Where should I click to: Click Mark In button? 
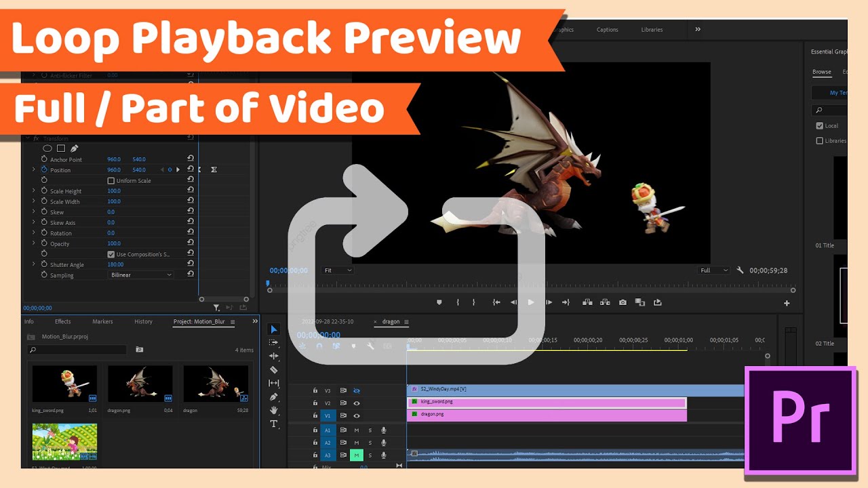[458, 302]
